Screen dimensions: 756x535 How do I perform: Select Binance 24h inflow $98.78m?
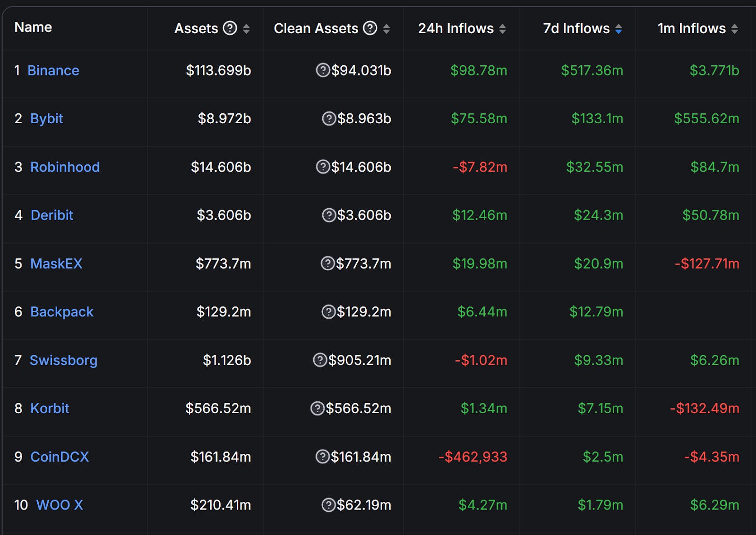(x=479, y=70)
